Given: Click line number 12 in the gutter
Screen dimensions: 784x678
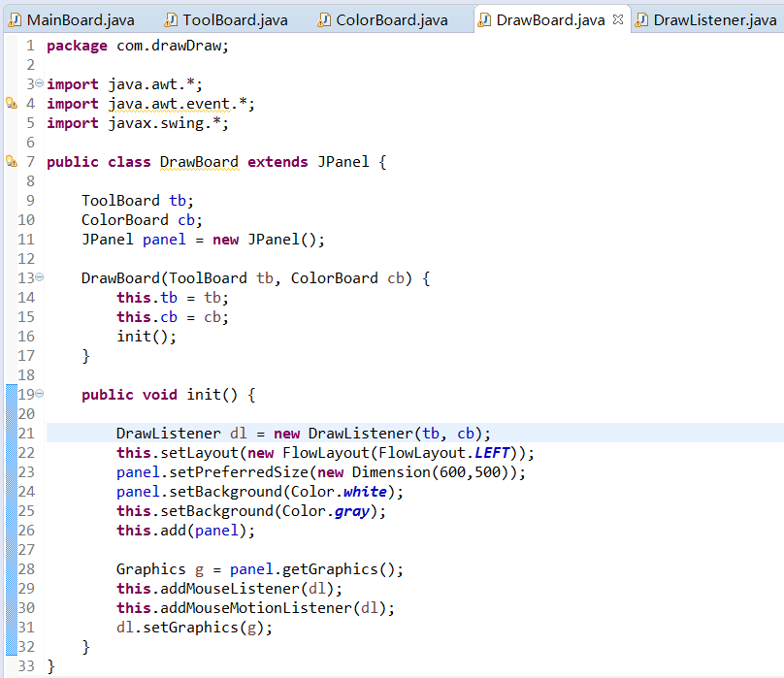Looking at the screenshot, I should 26,259.
